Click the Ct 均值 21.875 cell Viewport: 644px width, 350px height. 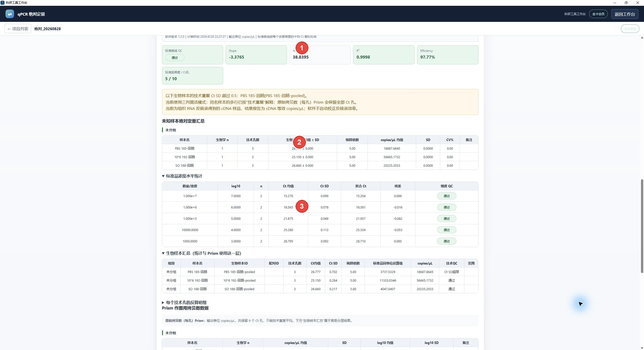coord(288,218)
